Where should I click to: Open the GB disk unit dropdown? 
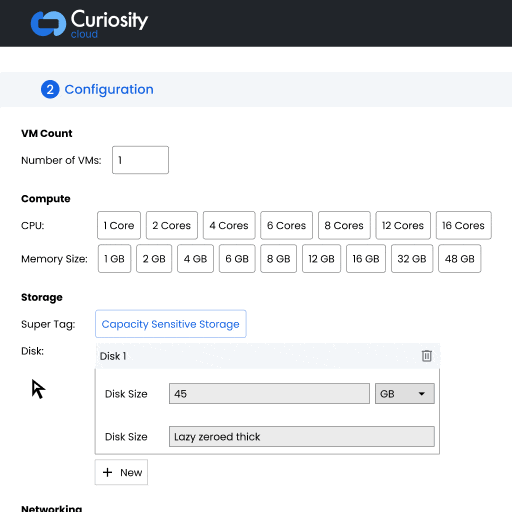(x=405, y=394)
